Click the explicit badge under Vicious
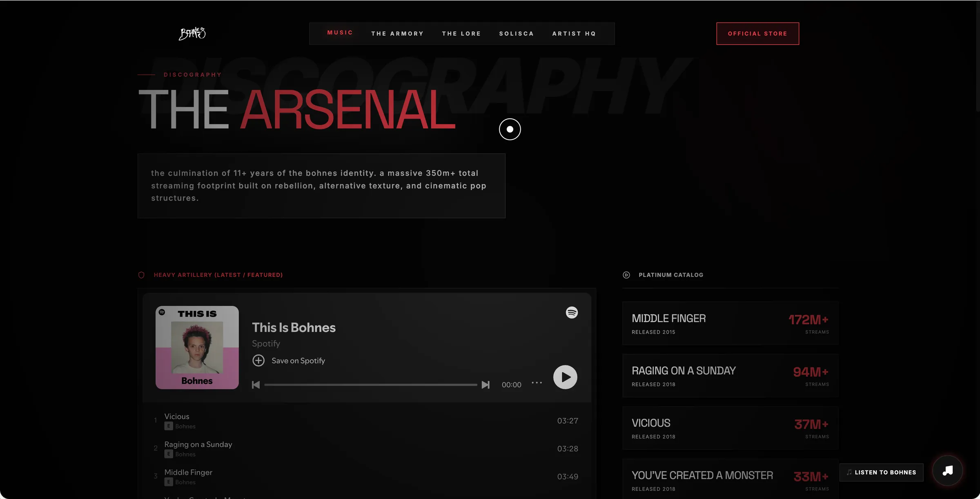 169,426
